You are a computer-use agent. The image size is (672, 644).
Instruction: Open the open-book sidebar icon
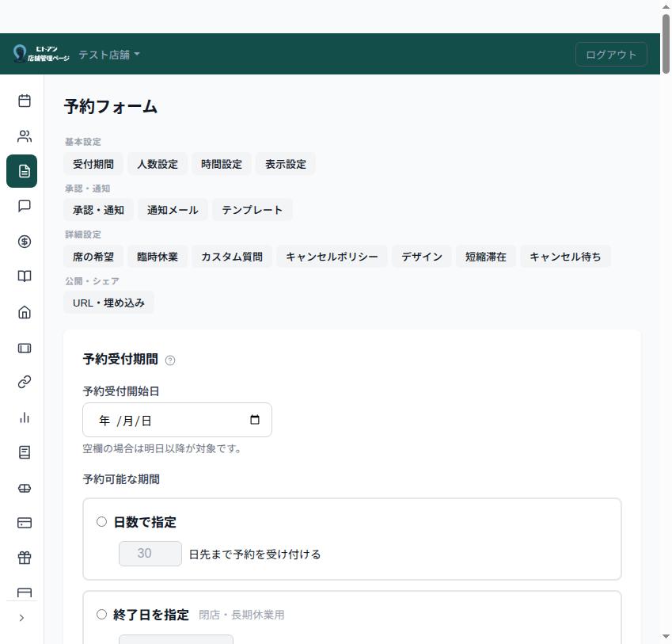25,276
